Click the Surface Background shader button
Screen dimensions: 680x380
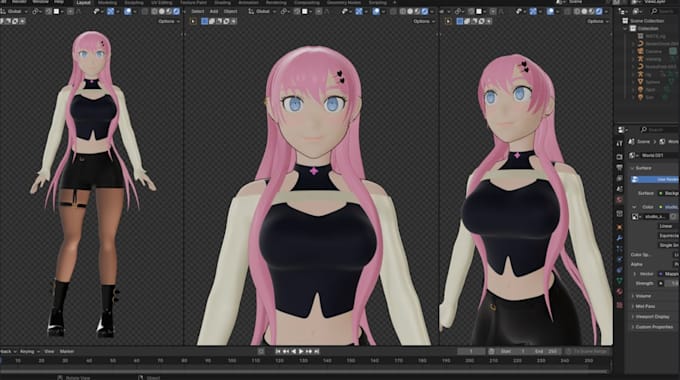click(669, 193)
